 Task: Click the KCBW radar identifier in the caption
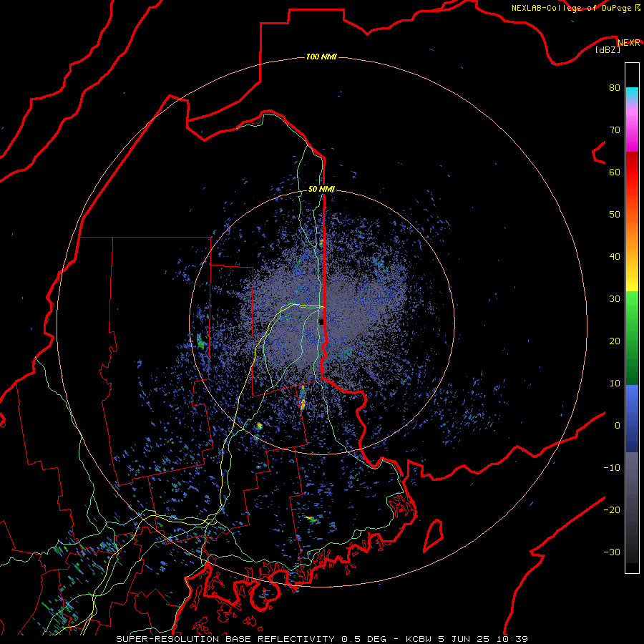point(419,639)
